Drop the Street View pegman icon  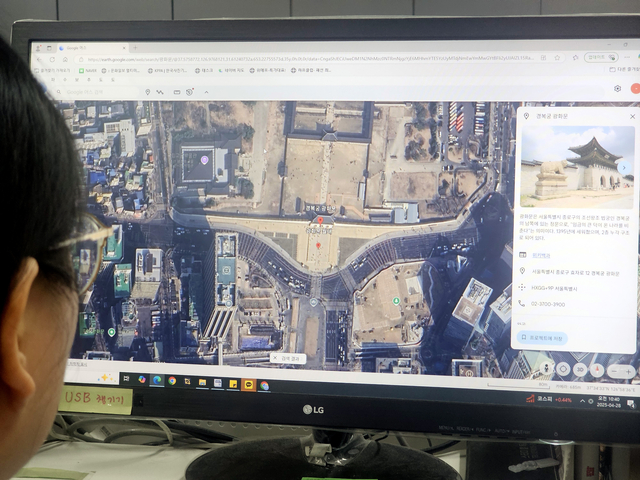546,368
